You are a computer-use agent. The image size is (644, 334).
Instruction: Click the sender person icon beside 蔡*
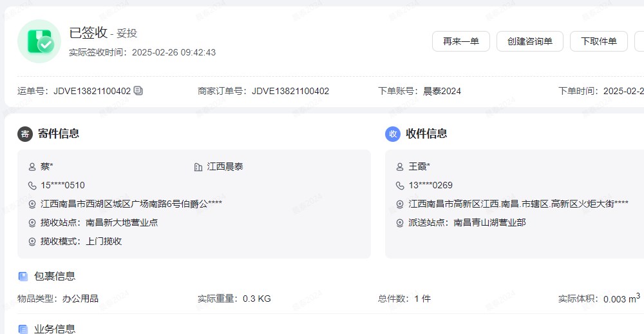click(x=32, y=167)
